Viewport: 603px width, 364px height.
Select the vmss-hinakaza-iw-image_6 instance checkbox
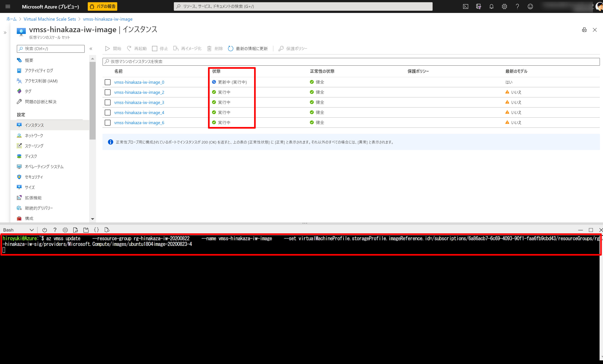[107, 122]
